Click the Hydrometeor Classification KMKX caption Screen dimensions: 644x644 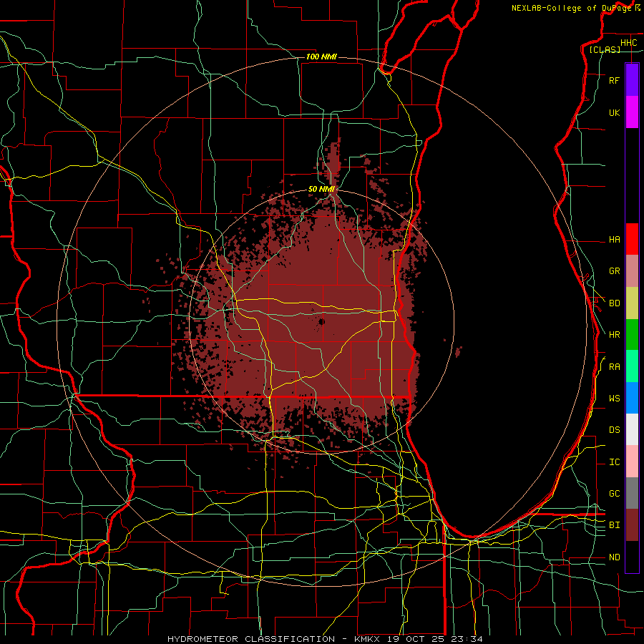click(x=325, y=639)
